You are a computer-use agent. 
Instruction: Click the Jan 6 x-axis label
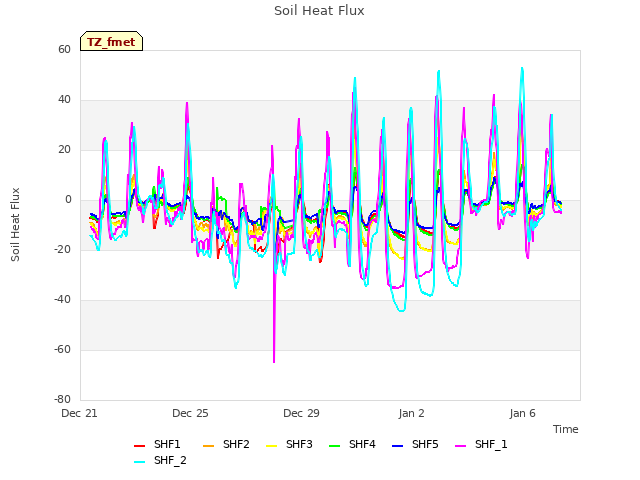pyautogui.click(x=522, y=413)
